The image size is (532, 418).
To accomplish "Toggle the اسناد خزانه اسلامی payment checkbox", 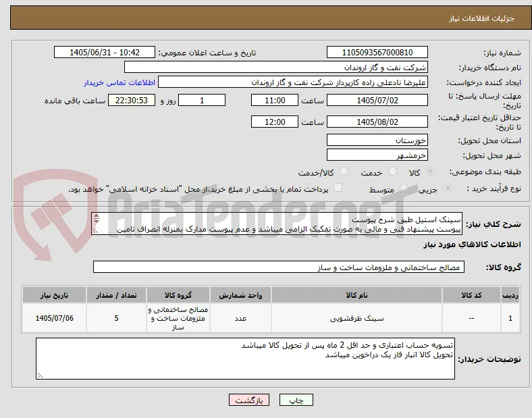I will (338, 188).
